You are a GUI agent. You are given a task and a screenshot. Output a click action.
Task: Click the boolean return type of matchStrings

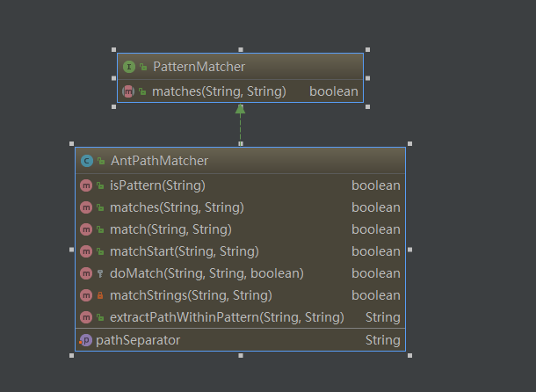coord(376,295)
